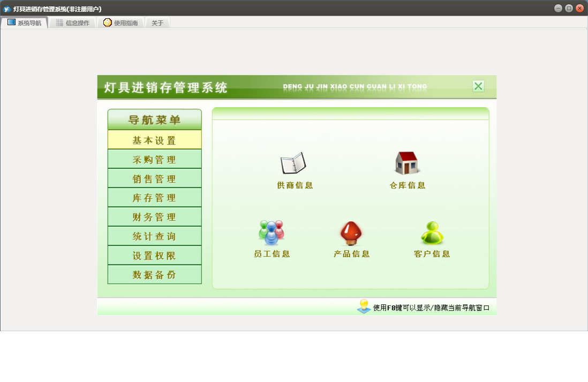The height and width of the screenshot is (382, 588).
Task: Switch to the 系统导航 tab
Action: pyautogui.click(x=25, y=23)
